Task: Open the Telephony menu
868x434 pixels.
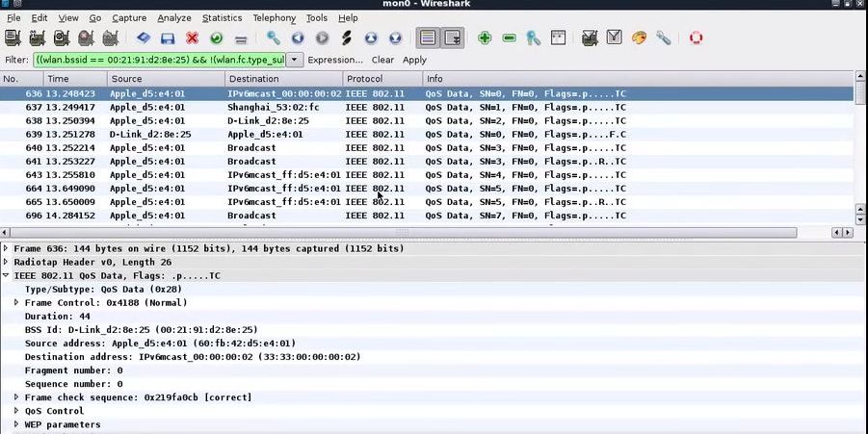Action: click(274, 18)
